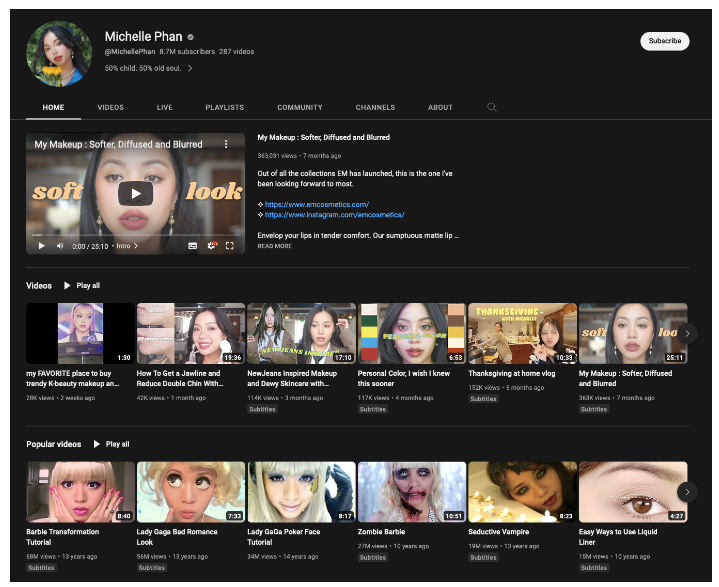Open featured video settings gear
719x587 pixels.
tap(211, 245)
